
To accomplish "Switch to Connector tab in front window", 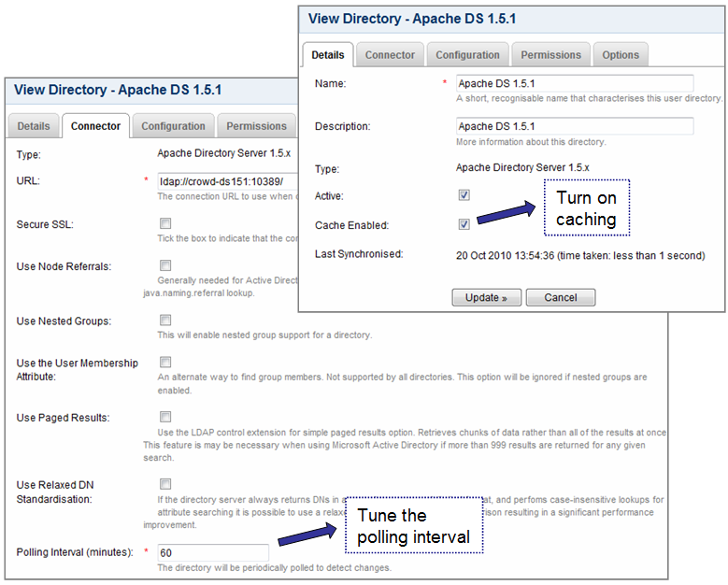I will click(390, 55).
